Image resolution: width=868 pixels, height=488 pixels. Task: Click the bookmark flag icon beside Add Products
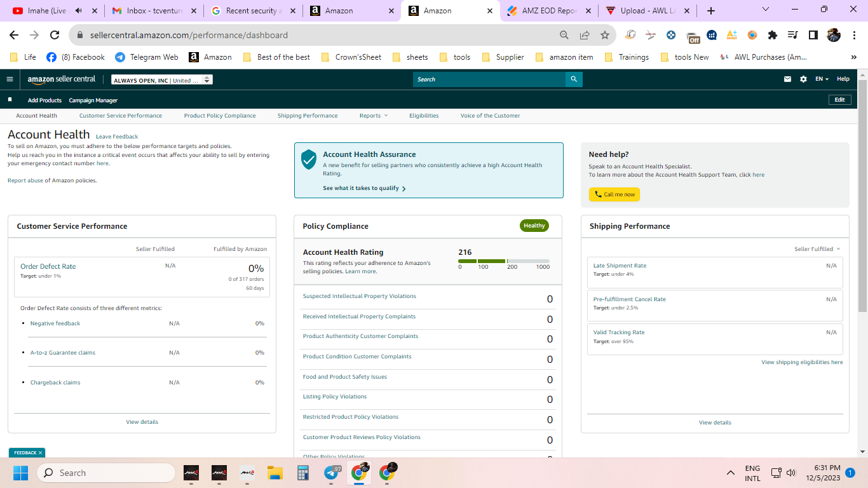pos(10,100)
